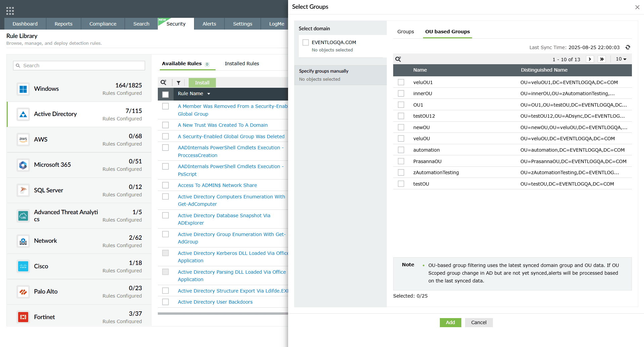This screenshot has width=644, height=347.
Task: Click the Add button
Action: pyautogui.click(x=450, y=322)
